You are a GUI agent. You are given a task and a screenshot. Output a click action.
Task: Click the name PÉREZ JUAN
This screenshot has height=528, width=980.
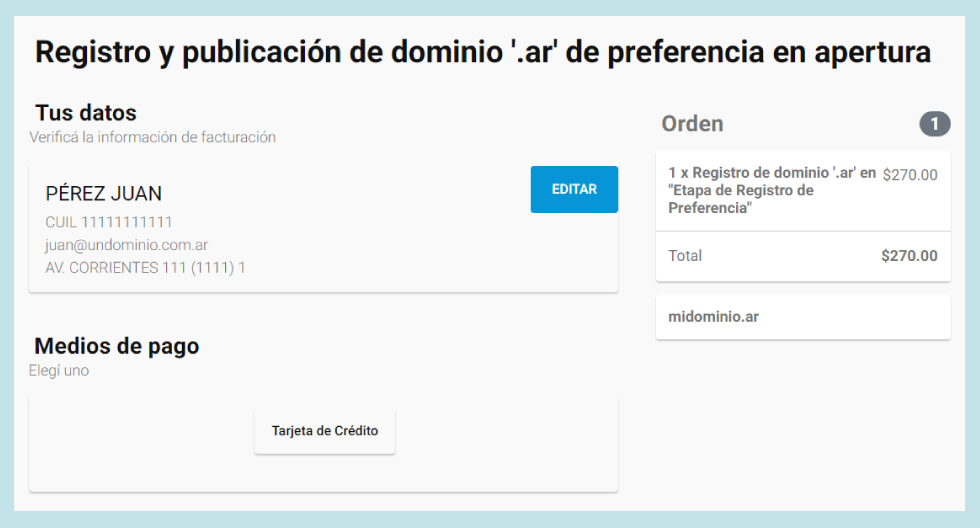104,194
